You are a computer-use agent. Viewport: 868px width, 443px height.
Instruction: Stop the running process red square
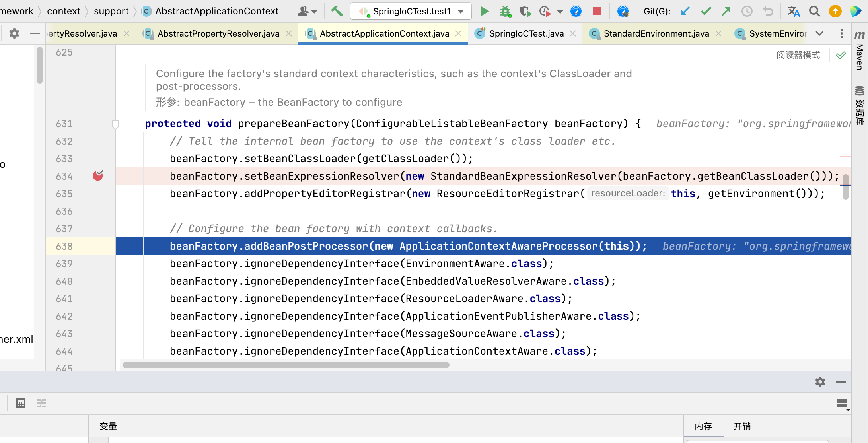click(x=596, y=11)
